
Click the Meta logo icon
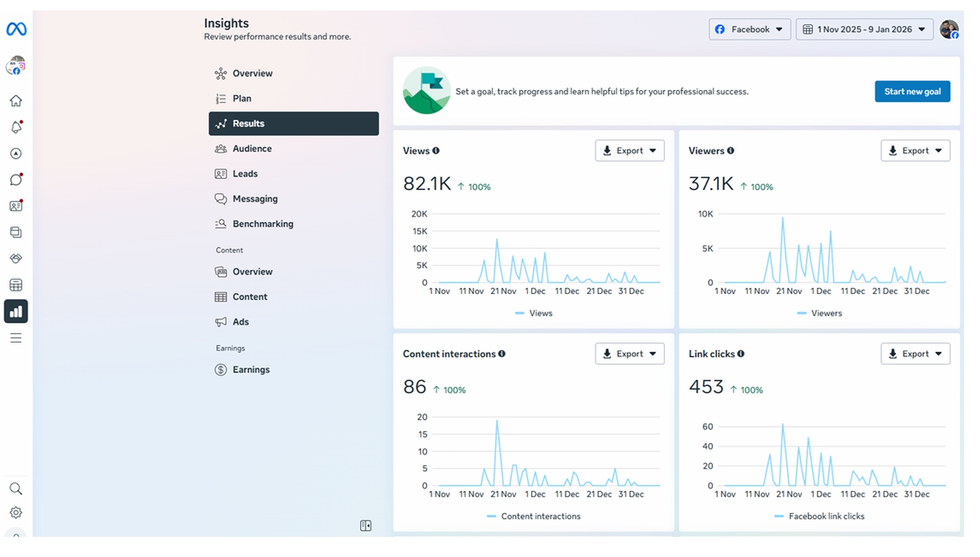(16, 29)
